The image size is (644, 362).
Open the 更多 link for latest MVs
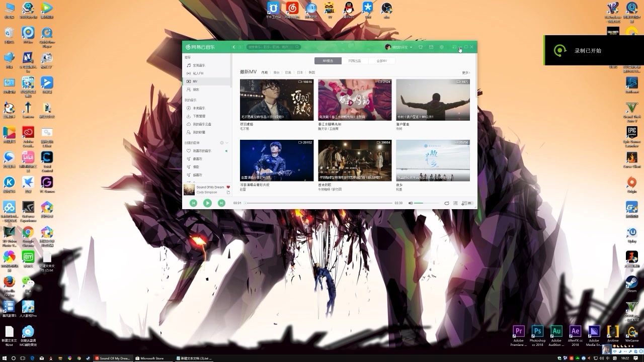(465, 73)
